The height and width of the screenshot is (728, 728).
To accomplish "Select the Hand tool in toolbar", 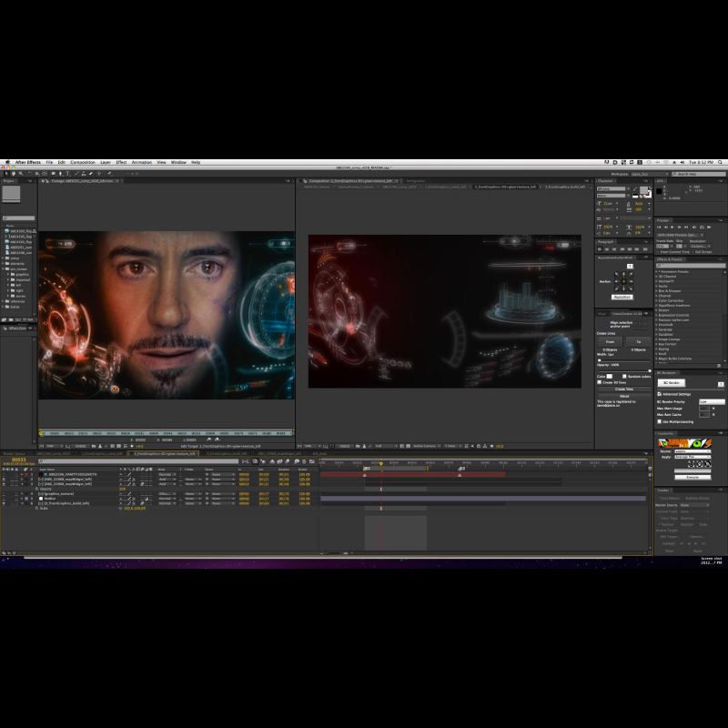I will click(13, 173).
